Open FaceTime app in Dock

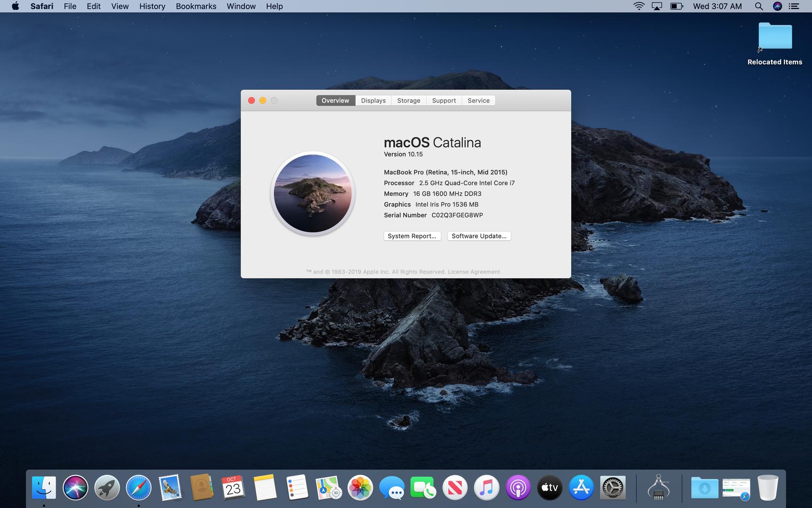(x=423, y=487)
